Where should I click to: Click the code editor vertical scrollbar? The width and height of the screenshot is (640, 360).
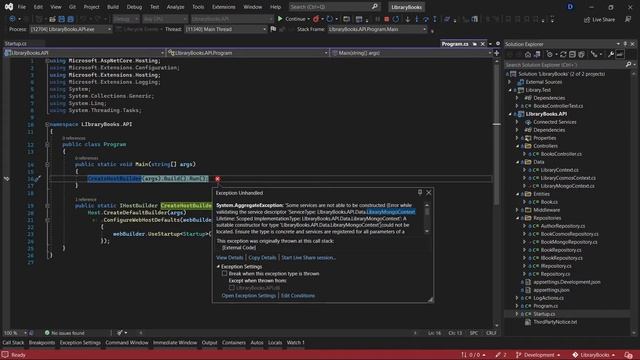(x=496, y=192)
